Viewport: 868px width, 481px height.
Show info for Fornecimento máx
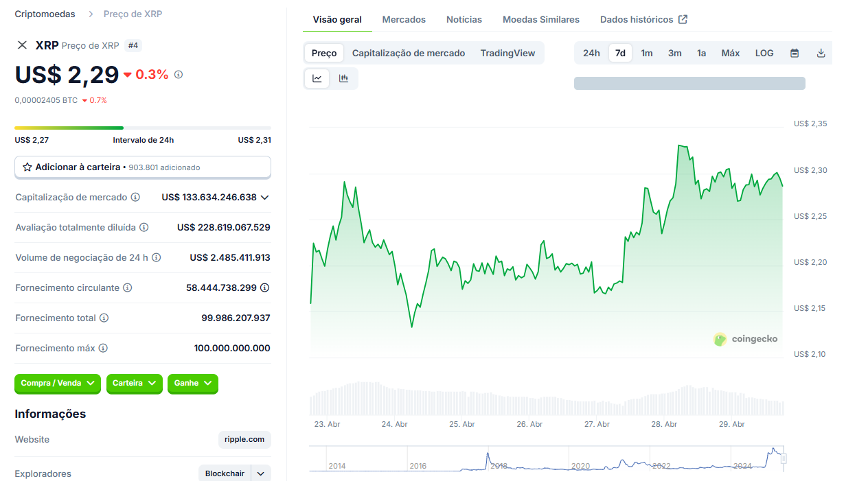tap(103, 348)
